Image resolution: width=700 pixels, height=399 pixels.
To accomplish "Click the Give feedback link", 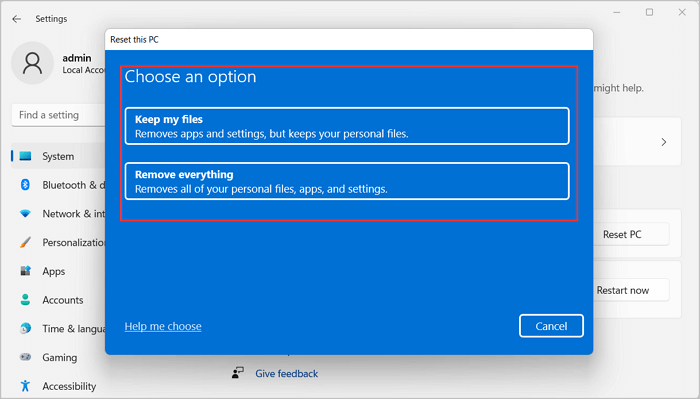I will point(287,374).
